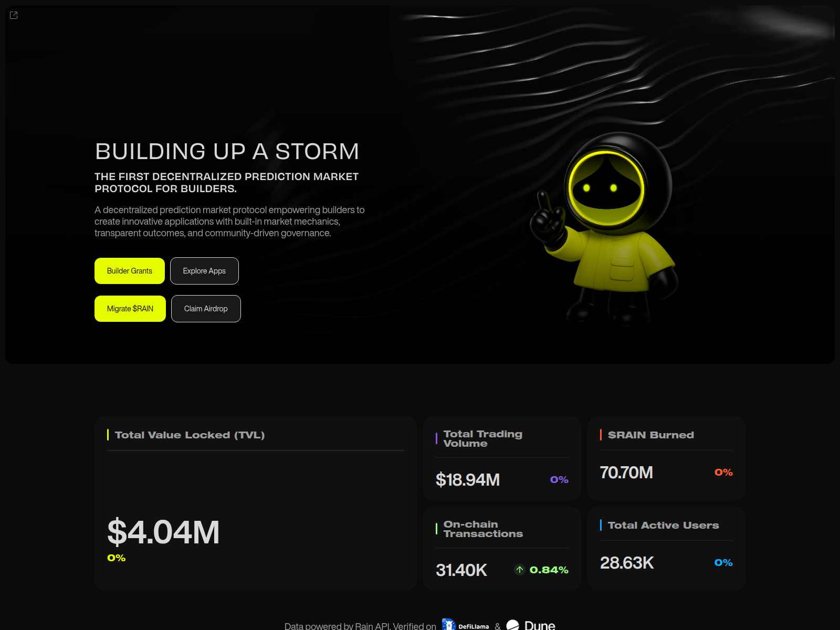This screenshot has height=630, width=840.
Task: Click the Total Active Users title
Action: coord(664,525)
